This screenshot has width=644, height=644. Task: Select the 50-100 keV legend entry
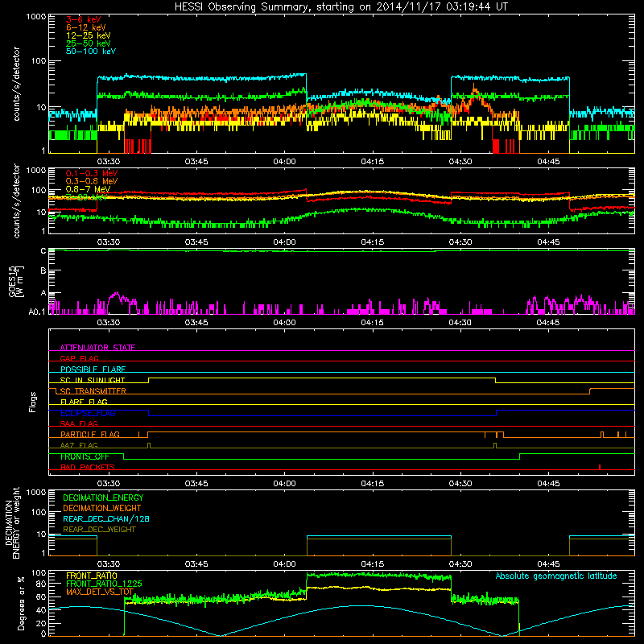(x=91, y=52)
